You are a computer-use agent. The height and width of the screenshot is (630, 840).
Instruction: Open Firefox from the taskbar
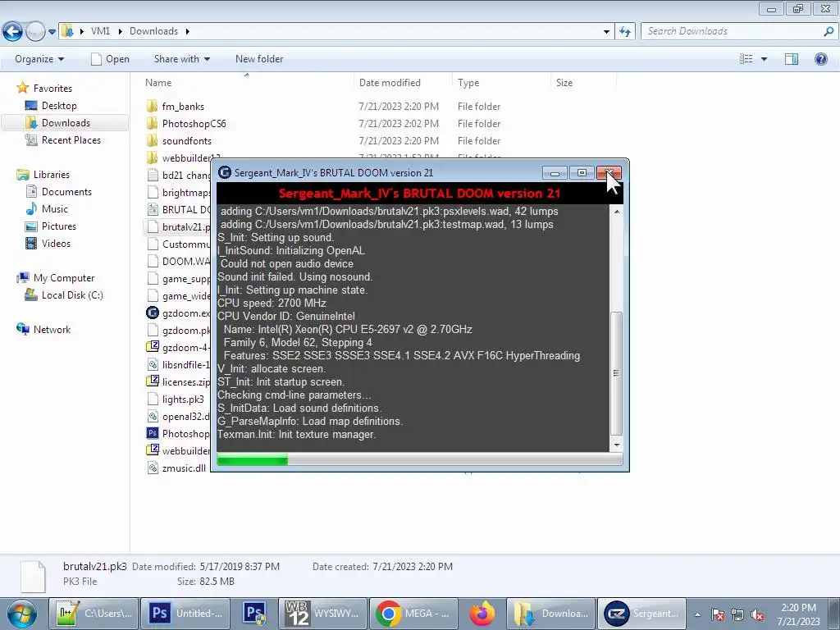(482, 614)
